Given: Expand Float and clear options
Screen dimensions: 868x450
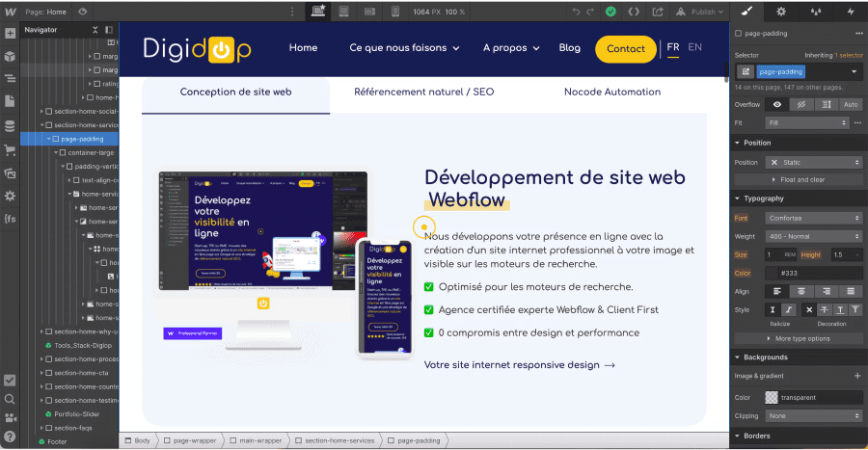Looking at the screenshot, I should tap(799, 179).
